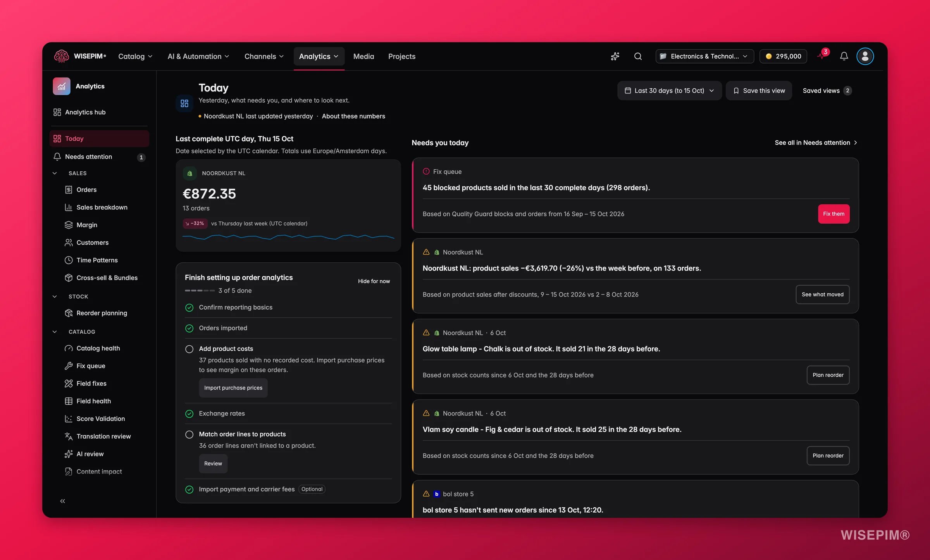930x560 pixels.
Task: Open See all in Needs attention link
Action: click(816, 143)
